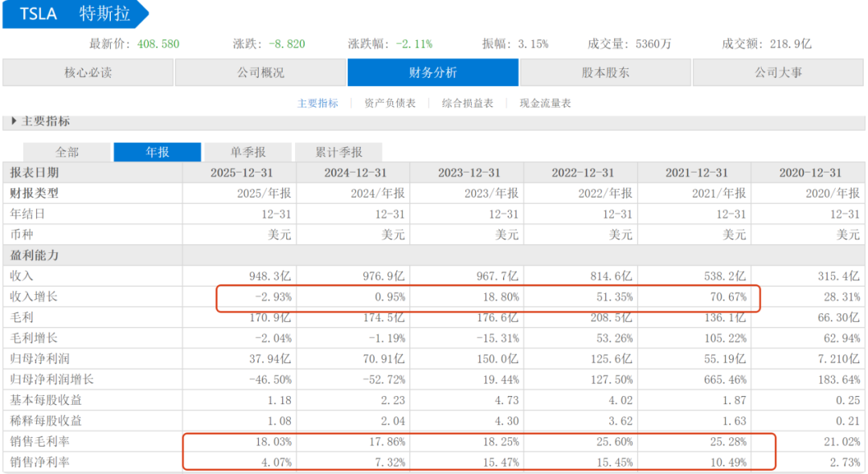This screenshot has width=868, height=474.
Task: Open the 现金流量表 link
Action: (x=545, y=103)
